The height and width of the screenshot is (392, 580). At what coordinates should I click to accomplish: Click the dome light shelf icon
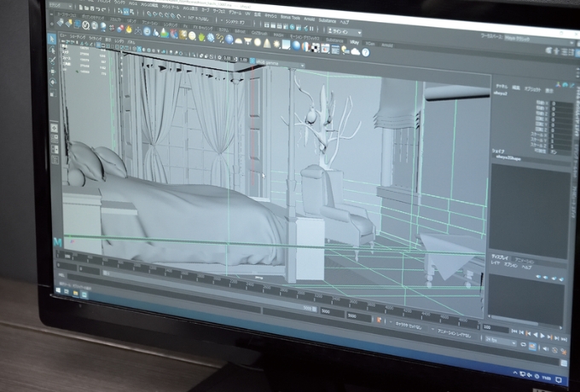(x=239, y=41)
